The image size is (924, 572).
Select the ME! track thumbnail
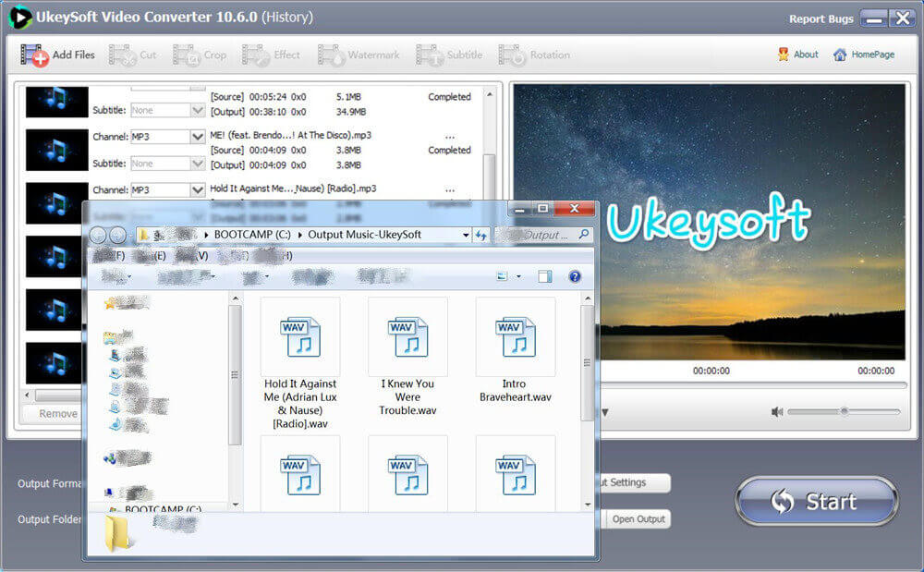(x=56, y=151)
